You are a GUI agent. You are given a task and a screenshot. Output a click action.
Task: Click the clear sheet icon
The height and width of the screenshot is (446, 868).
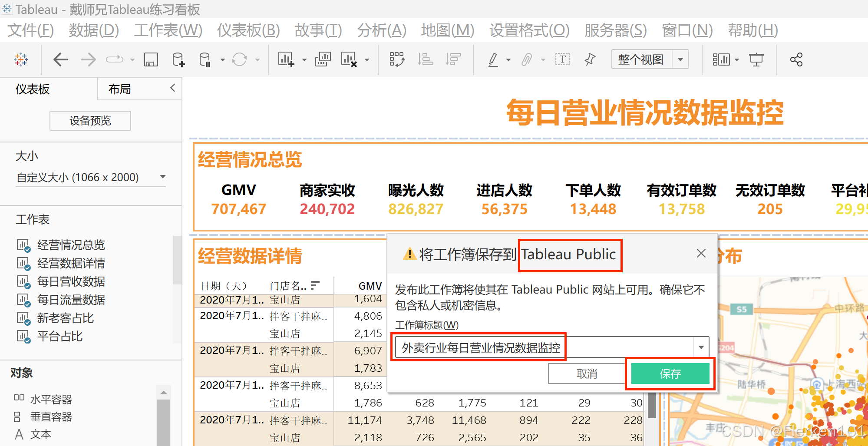tap(349, 59)
